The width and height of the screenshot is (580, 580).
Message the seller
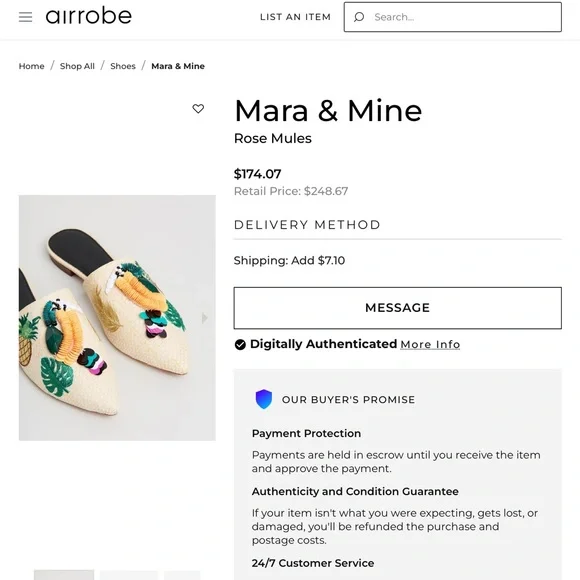(x=397, y=308)
